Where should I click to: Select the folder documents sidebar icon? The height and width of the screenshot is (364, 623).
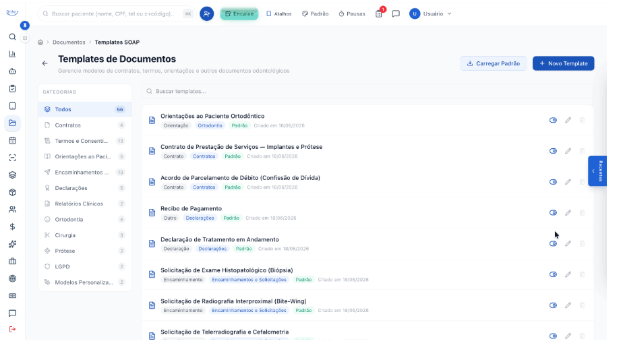tap(12, 123)
